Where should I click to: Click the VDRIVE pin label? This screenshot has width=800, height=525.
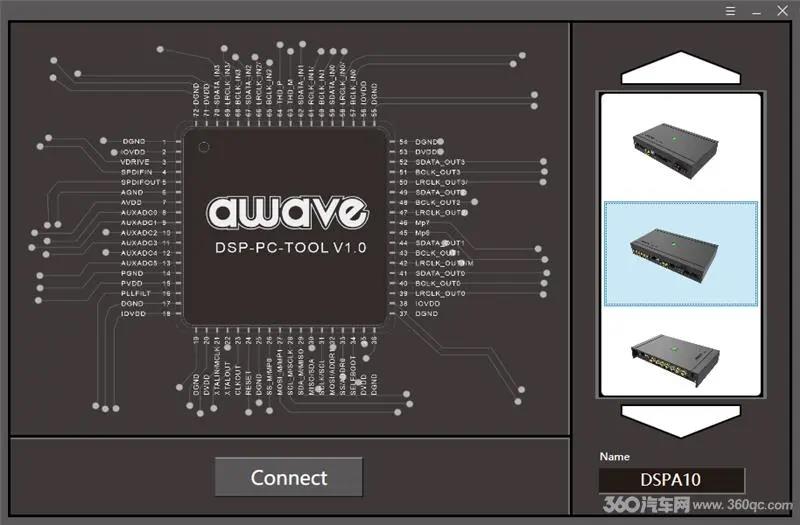point(135,162)
